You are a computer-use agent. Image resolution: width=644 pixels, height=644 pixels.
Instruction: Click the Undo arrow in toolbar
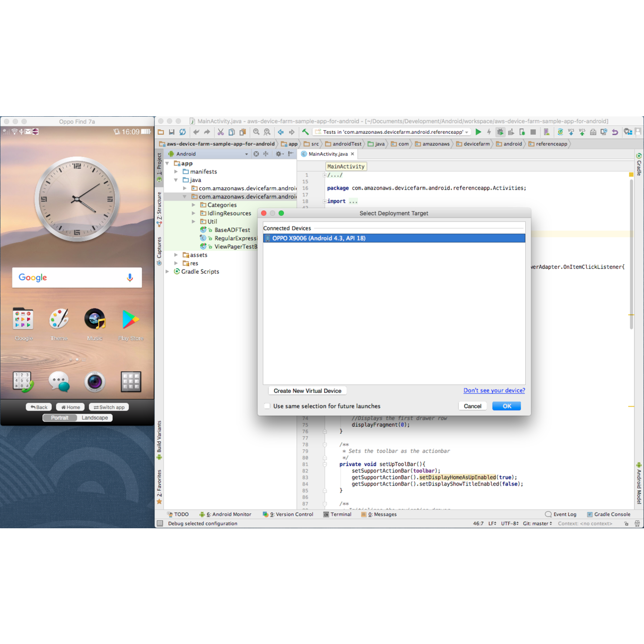[x=196, y=132]
